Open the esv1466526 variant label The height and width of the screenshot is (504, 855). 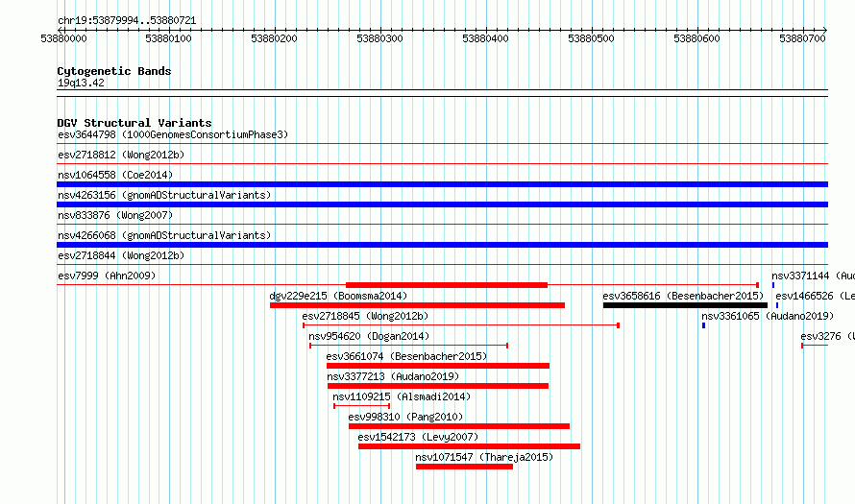coord(816,296)
